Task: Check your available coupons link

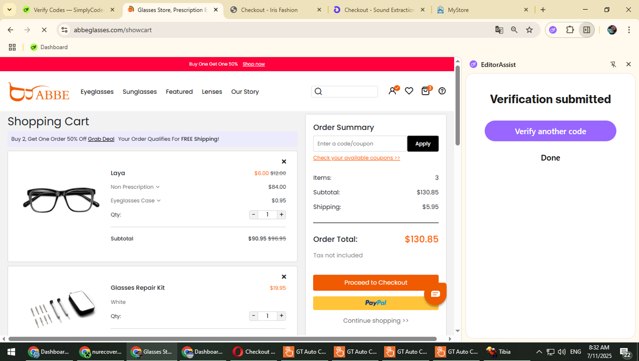Action: (x=357, y=158)
